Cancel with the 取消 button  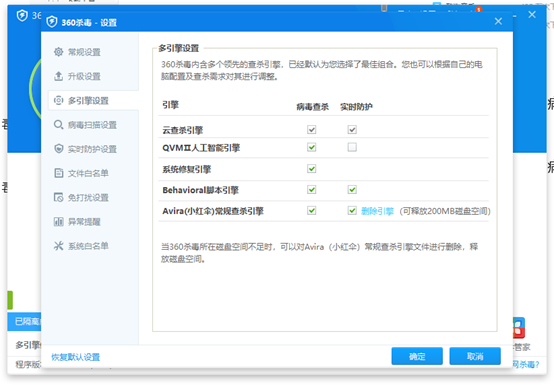[x=475, y=356]
